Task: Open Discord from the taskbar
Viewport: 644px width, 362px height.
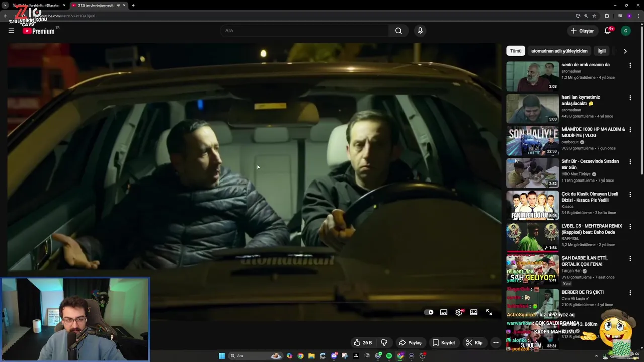Action: pyautogui.click(x=334, y=356)
